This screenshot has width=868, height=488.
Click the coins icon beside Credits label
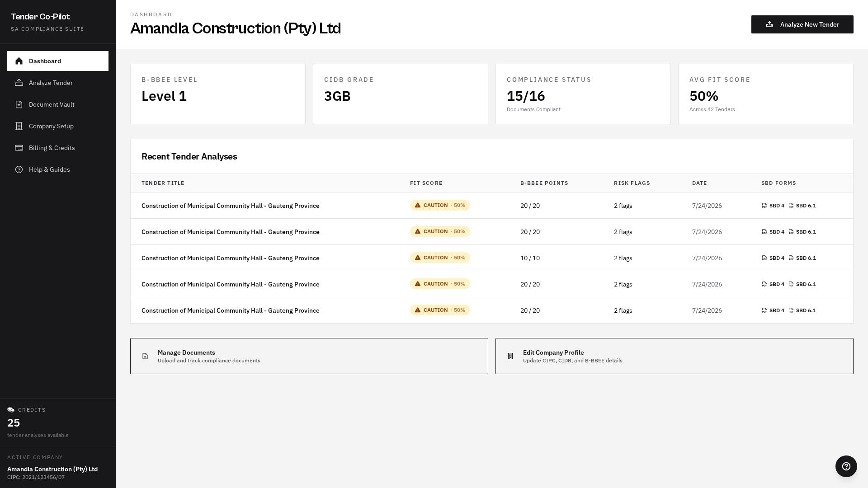[11, 410]
